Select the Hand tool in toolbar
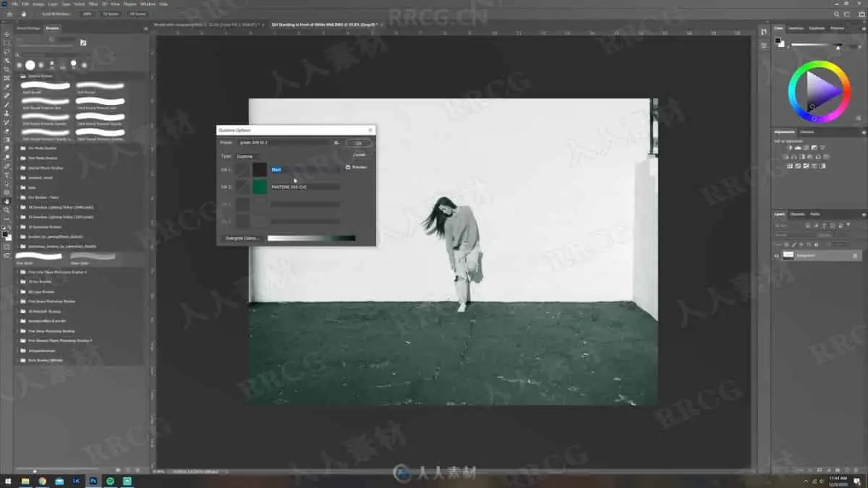 coord(7,201)
